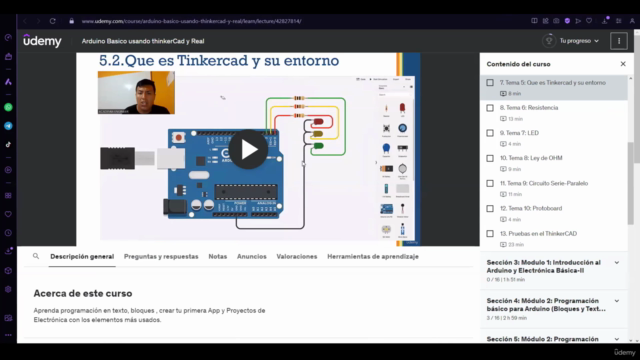Expand Sección 3: Modulo 1 chevron
Viewport: 640px width, 360px height.
pyautogui.click(x=617, y=263)
